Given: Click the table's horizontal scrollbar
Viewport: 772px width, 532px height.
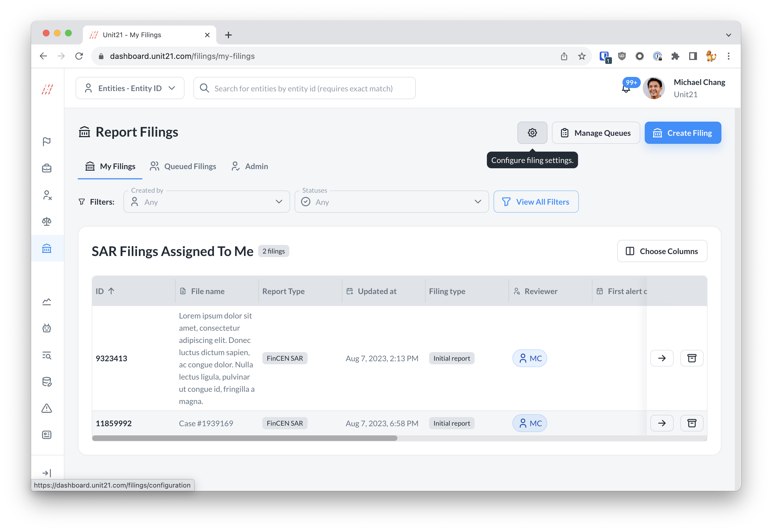Looking at the screenshot, I should click(x=245, y=438).
